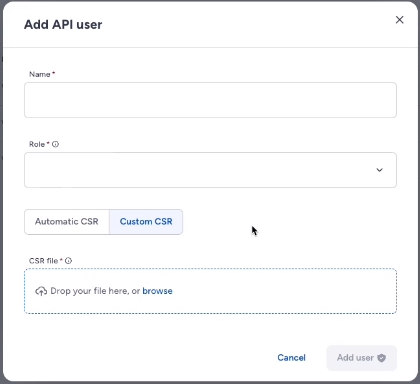Click the Name field label

[40, 74]
